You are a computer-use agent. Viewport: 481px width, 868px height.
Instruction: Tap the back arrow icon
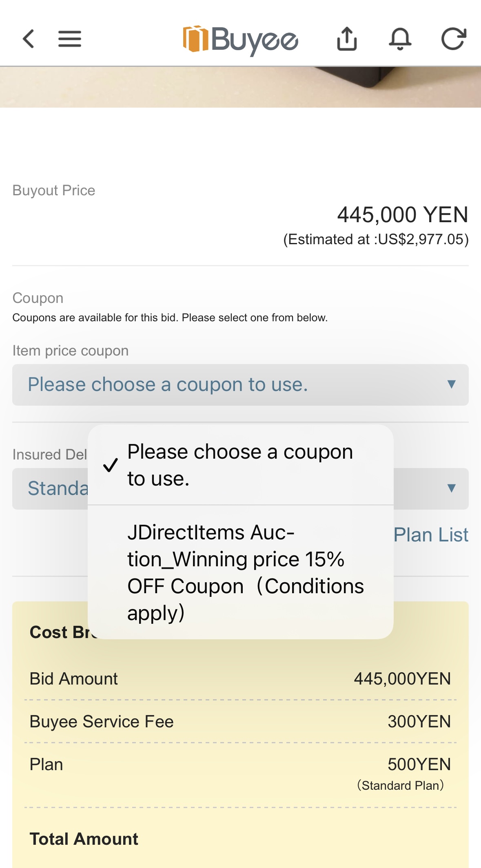coord(28,39)
